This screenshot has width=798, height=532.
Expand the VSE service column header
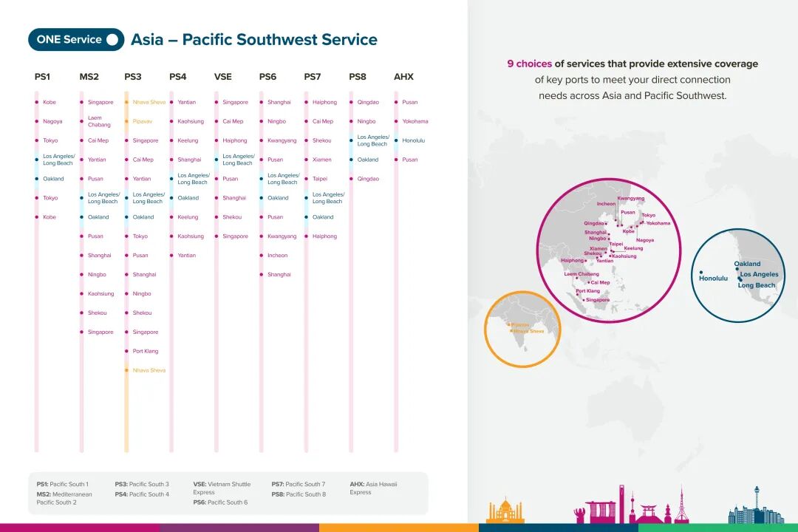tap(222, 77)
